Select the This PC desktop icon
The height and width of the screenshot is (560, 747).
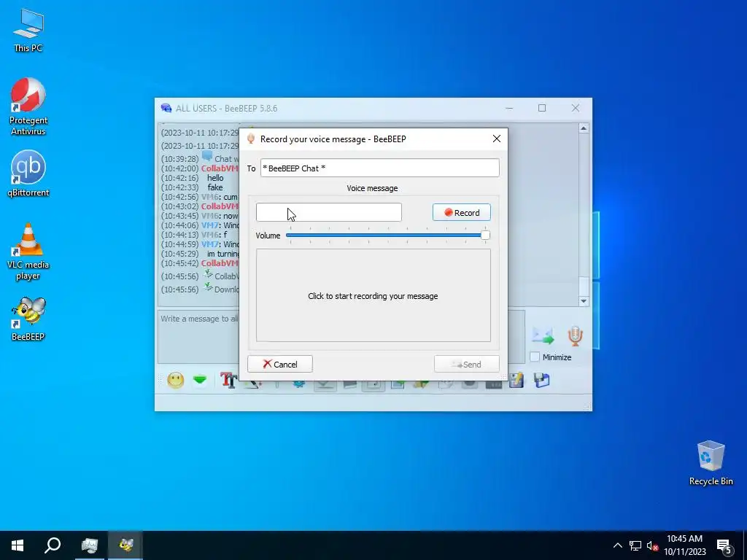[x=28, y=31]
